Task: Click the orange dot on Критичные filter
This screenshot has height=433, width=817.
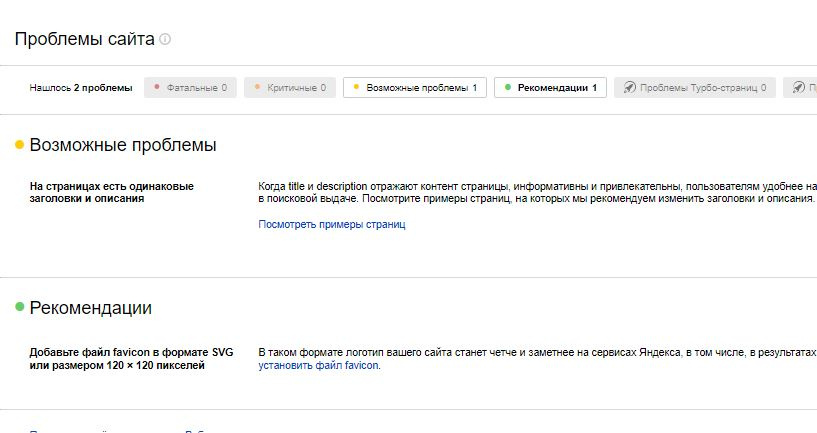Action: tap(258, 88)
